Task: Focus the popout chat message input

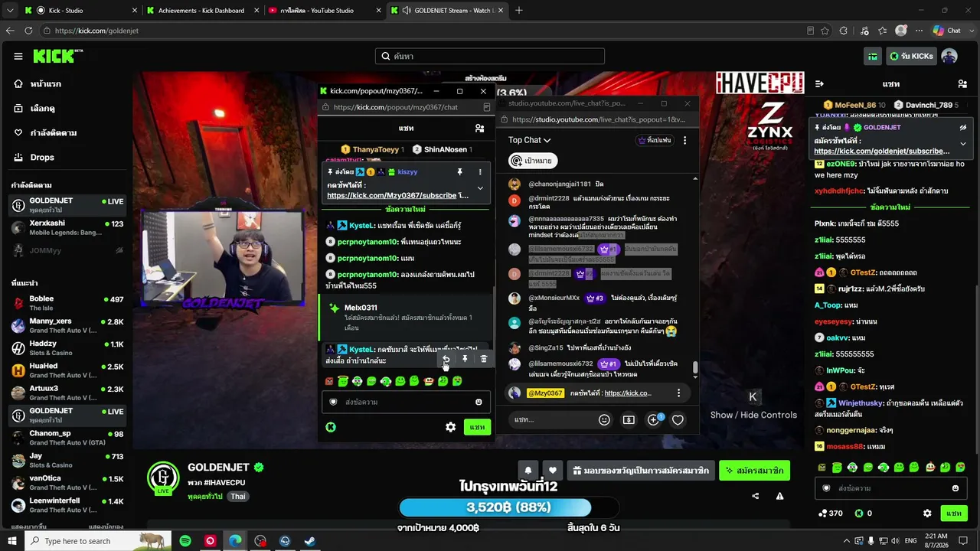Action: click(x=405, y=402)
